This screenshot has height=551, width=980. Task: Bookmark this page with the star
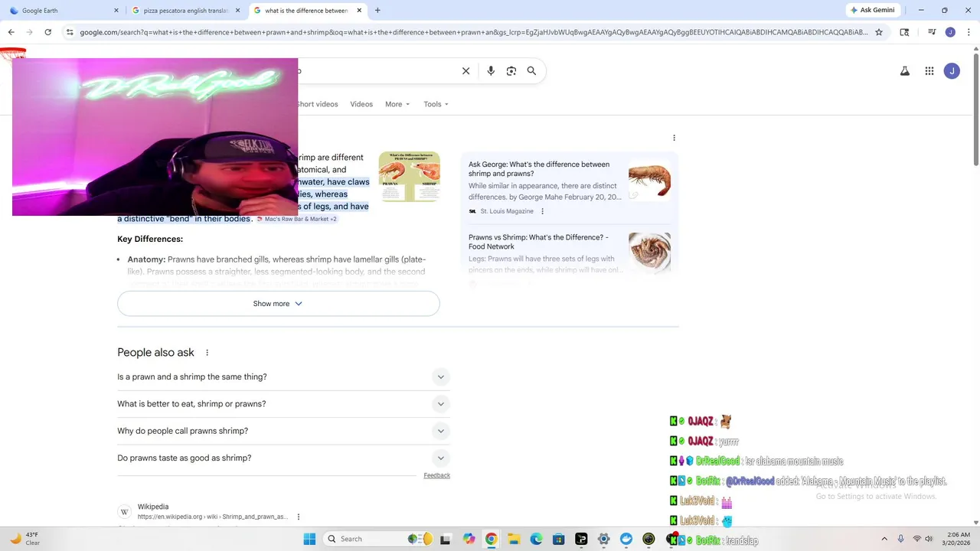(879, 32)
